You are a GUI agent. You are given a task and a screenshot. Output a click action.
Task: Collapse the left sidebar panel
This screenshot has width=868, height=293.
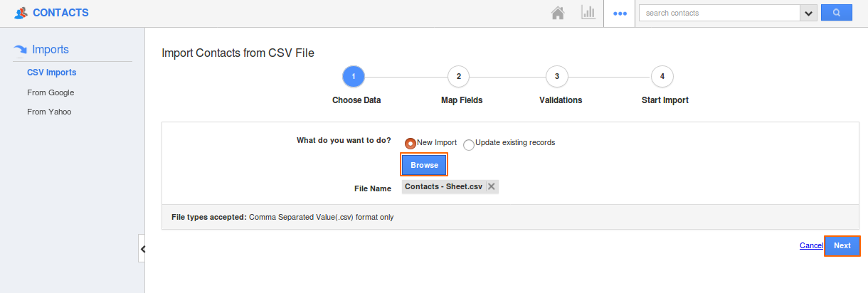142,249
